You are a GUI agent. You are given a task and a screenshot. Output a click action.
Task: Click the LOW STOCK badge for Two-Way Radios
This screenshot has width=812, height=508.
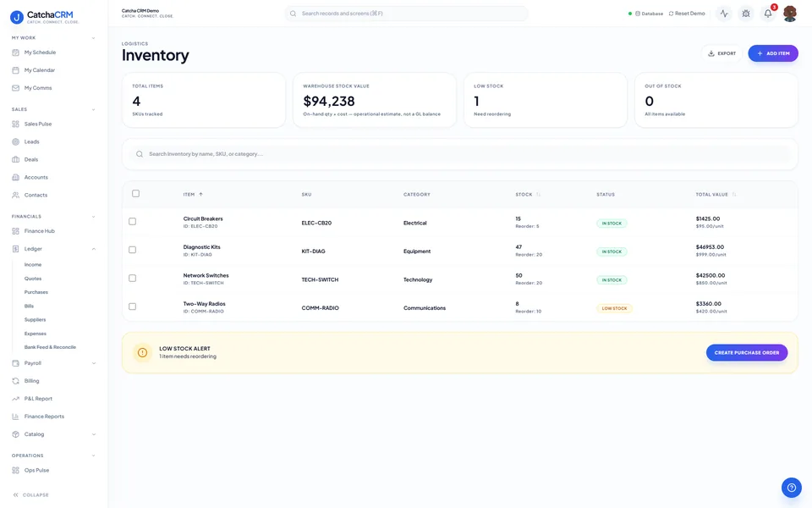[614, 308]
